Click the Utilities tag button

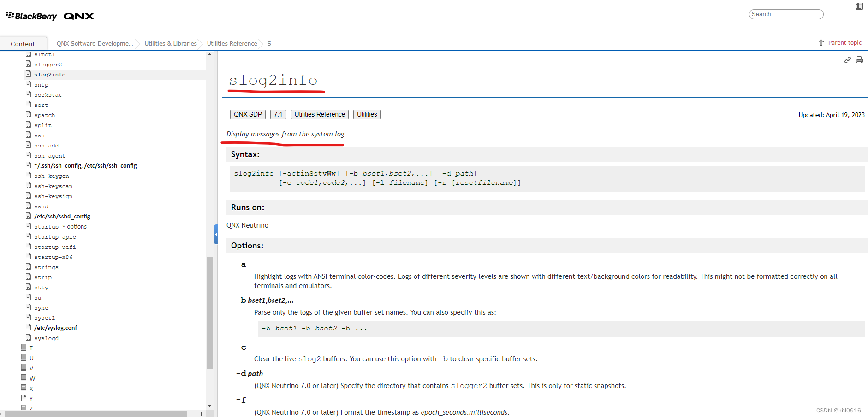tap(367, 114)
